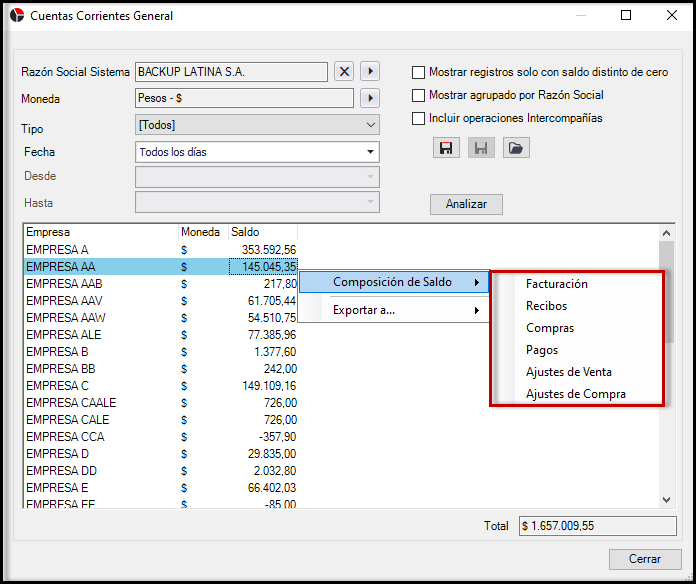Enable showing only non-zero balance records
Image resolution: width=696 pixels, height=584 pixels.
coord(418,72)
